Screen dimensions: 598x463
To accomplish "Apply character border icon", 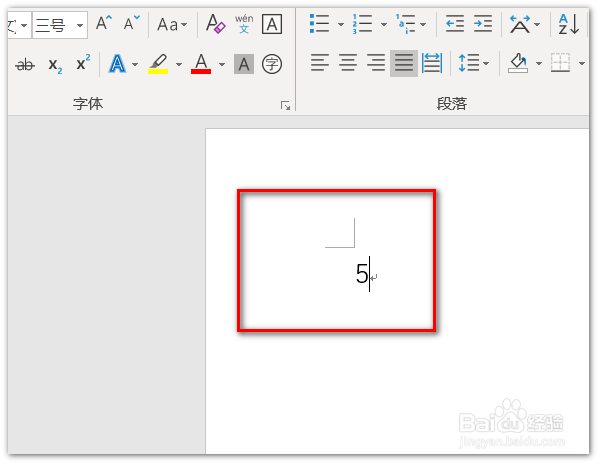I will 272,24.
